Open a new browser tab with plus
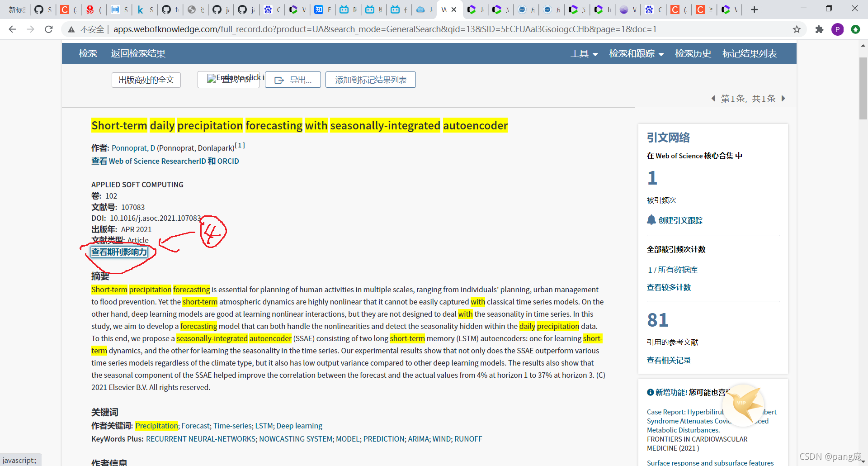The image size is (868, 466). point(754,10)
